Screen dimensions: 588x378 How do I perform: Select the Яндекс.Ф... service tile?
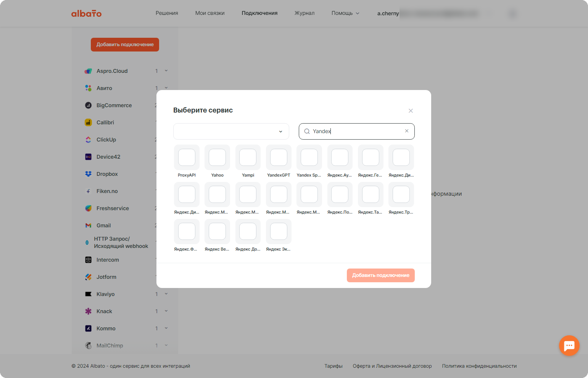[x=187, y=235]
